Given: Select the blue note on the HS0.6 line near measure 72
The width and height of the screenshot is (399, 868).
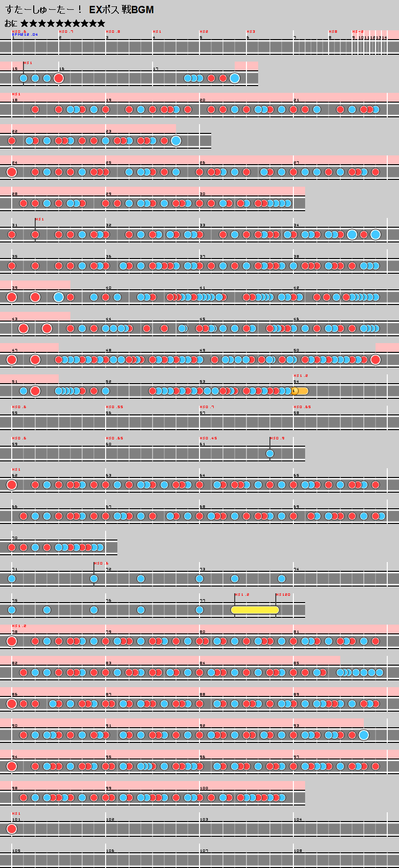Looking at the screenshot, I should pyautogui.click(x=94, y=579).
